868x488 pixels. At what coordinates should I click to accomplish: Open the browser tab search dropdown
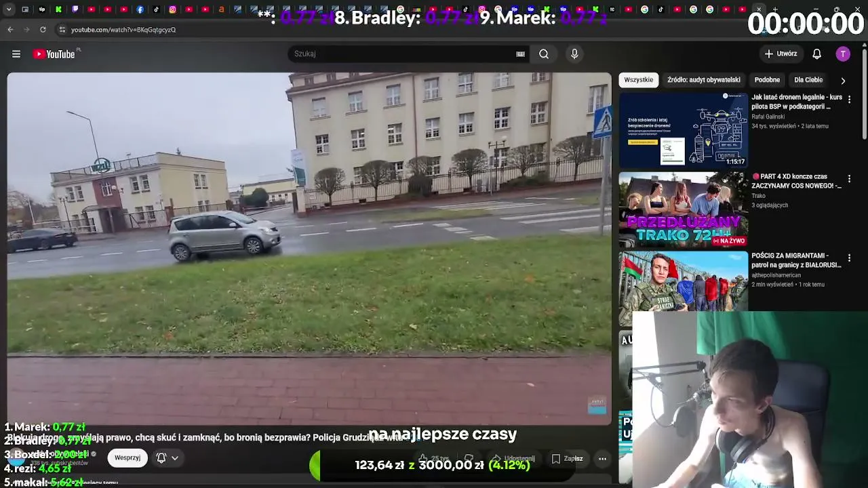[9, 9]
